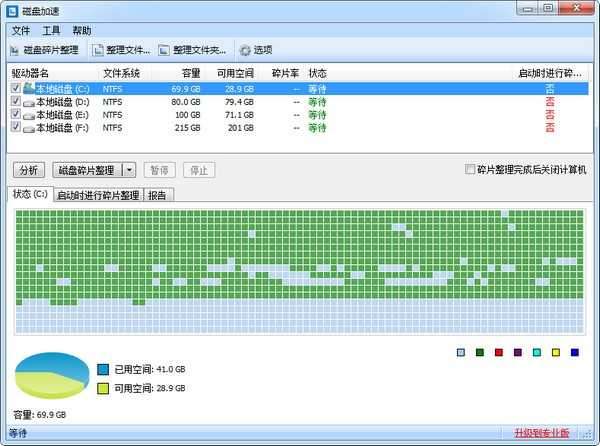Click the 磁盘碎片整理 toolbar icon
The width and height of the screenshot is (600, 446).
coord(14,50)
